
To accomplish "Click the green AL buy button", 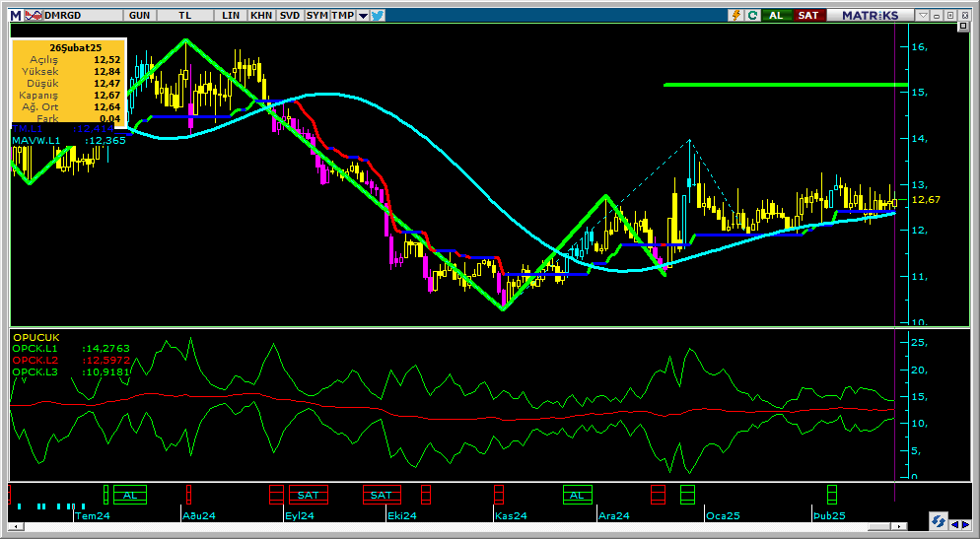I will click(x=777, y=16).
